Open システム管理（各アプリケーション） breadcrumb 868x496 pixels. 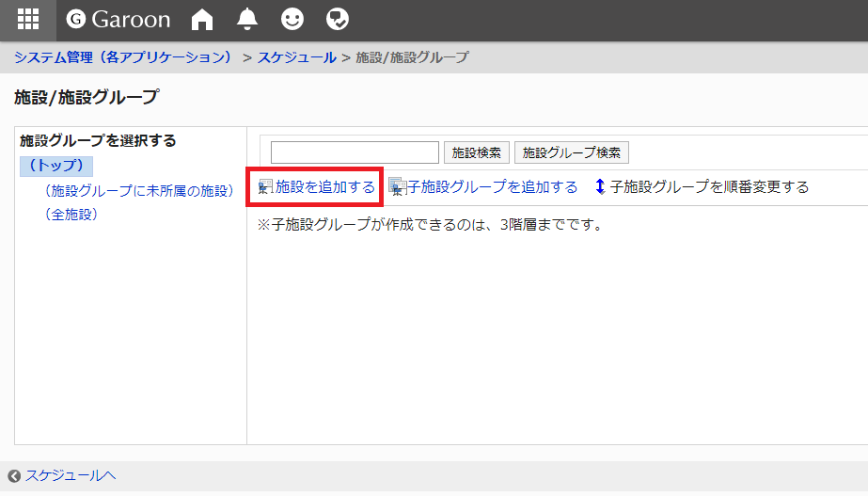(x=123, y=57)
